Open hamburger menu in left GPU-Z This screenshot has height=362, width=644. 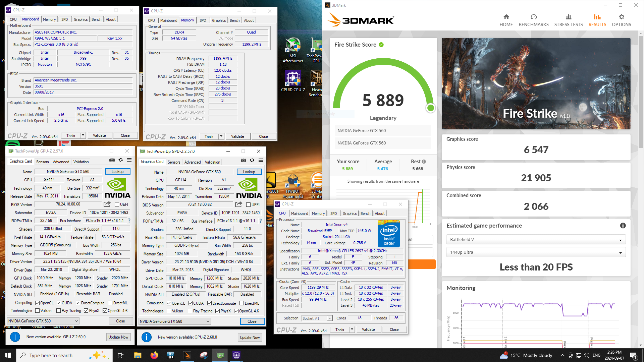click(x=129, y=160)
